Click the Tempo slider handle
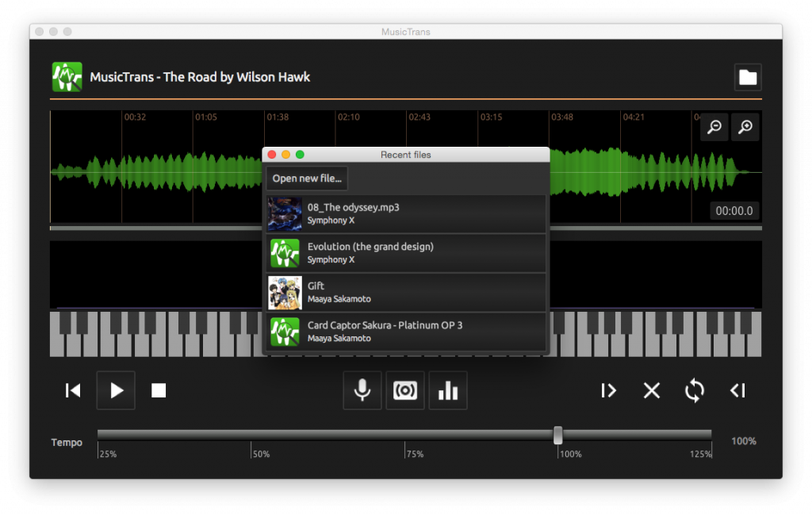Screen dimensions: 812x514 557,435
